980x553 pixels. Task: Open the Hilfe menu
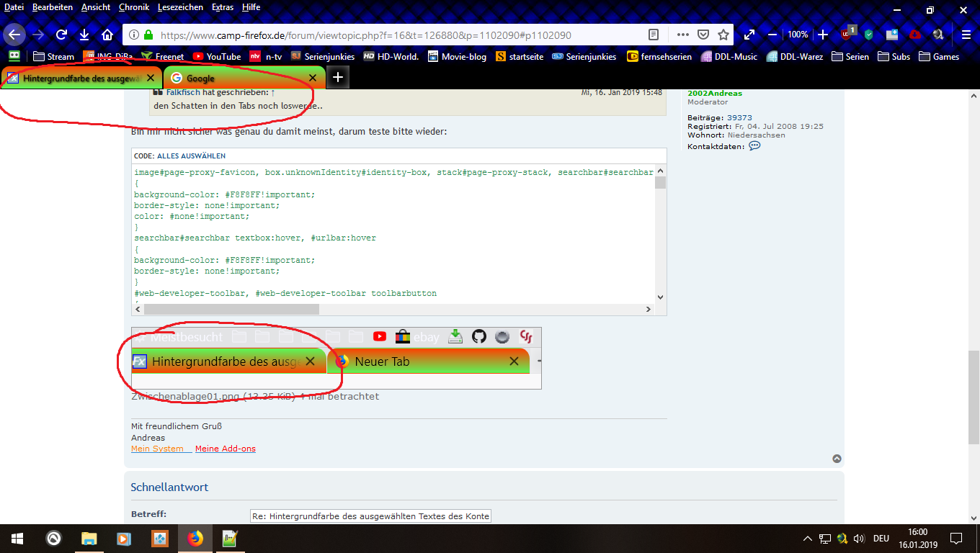tap(251, 7)
